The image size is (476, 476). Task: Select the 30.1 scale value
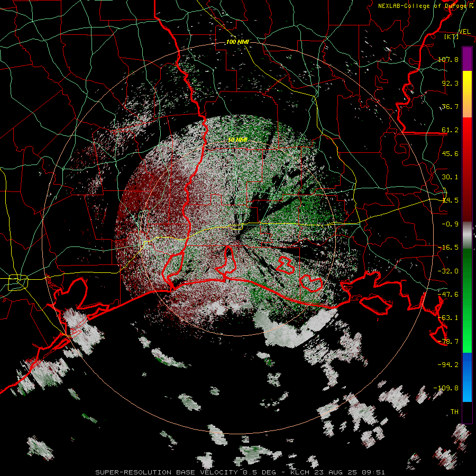click(x=450, y=177)
